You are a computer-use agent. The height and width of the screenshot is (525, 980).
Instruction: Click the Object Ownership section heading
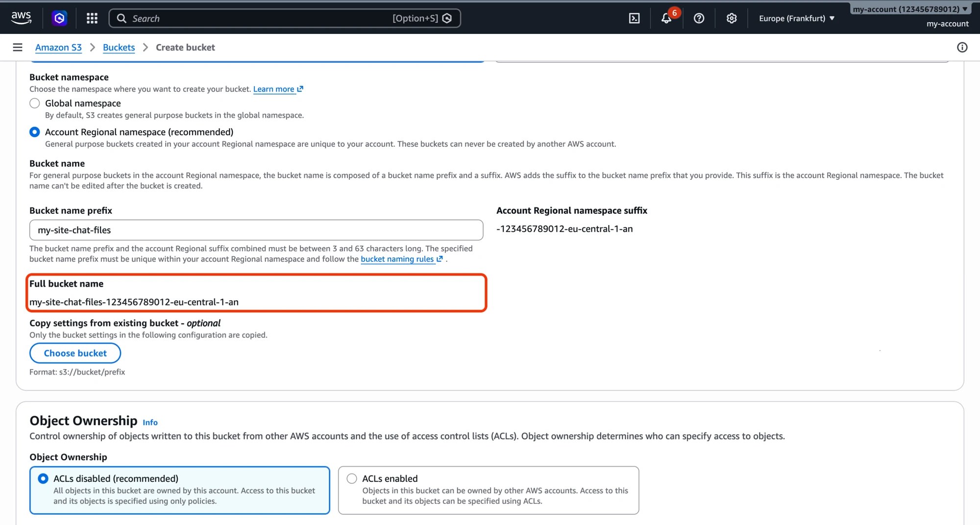83,421
